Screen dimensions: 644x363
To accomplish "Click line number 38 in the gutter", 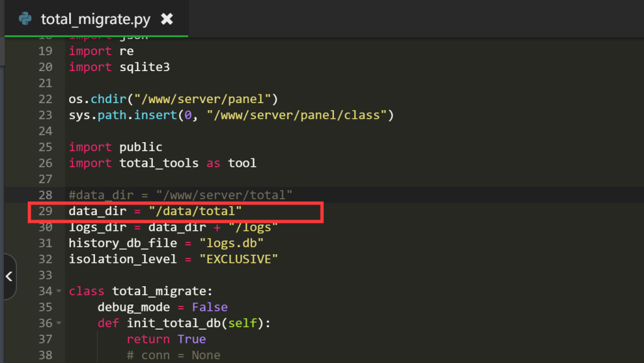I will tap(45, 355).
